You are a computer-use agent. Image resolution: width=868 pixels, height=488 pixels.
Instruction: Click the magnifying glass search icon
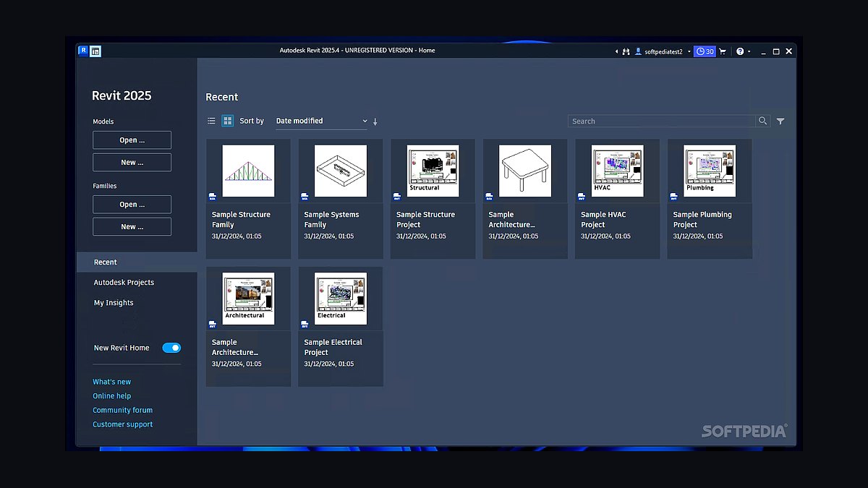pyautogui.click(x=762, y=121)
